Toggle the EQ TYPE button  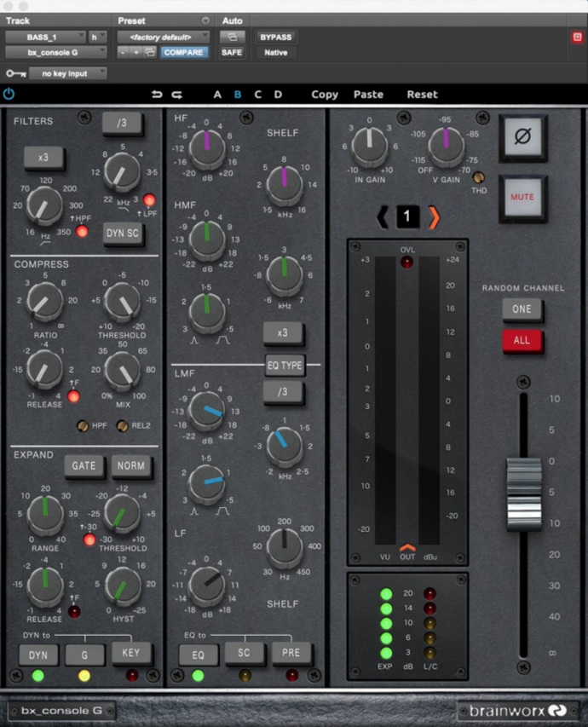tap(285, 366)
